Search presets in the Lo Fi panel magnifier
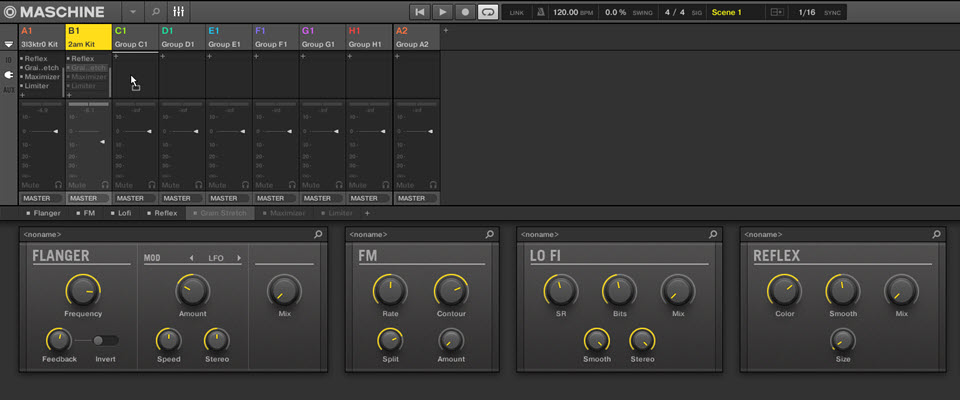Screen dimensions: 960x400 (713, 235)
